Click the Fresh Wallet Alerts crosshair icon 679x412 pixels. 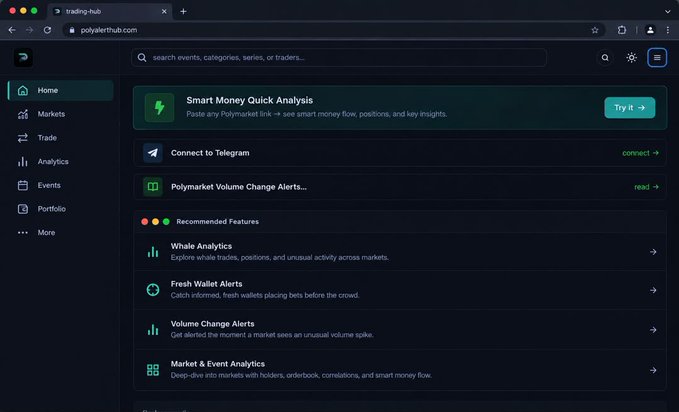[x=153, y=290]
